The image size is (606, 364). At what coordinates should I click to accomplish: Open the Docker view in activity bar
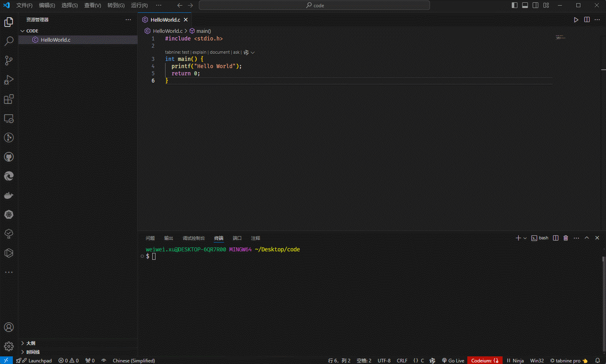tap(9, 195)
